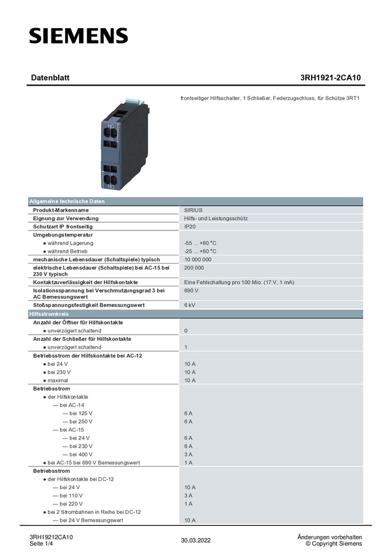Image resolution: width=392 pixels, height=555 pixels.
Task: Select 'Hilfs- und Leistungsschütz' value
Action: coord(216,218)
